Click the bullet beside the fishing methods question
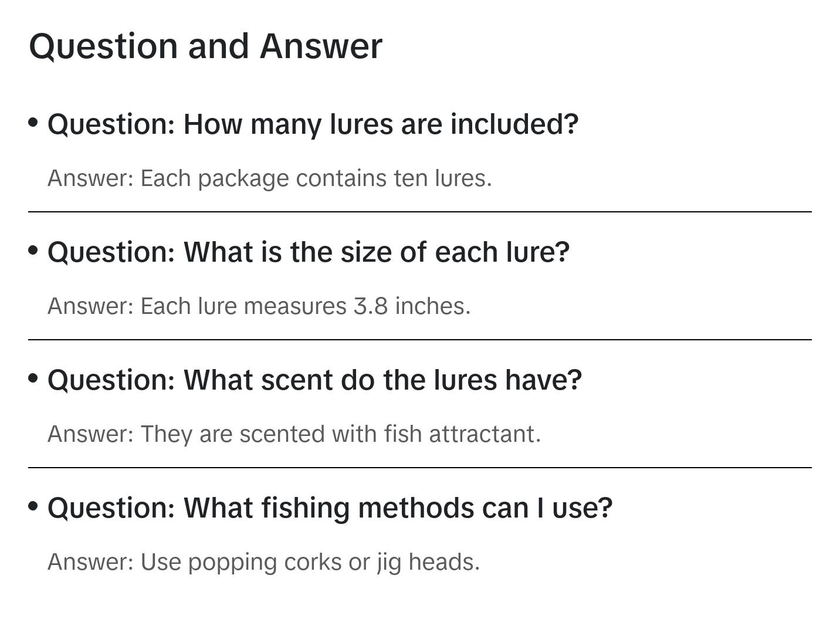This screenshot has height=629, width=840. [33, 506]
